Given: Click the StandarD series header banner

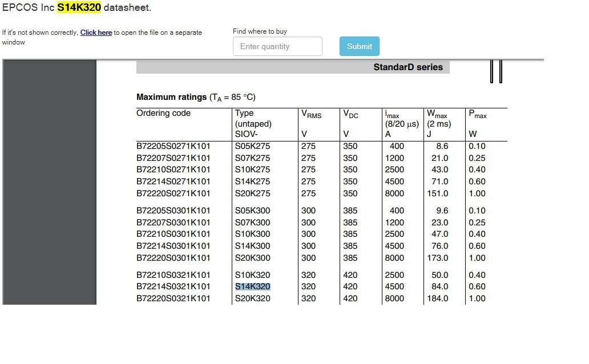Looking at the screenshot, I should coord(293,67).
